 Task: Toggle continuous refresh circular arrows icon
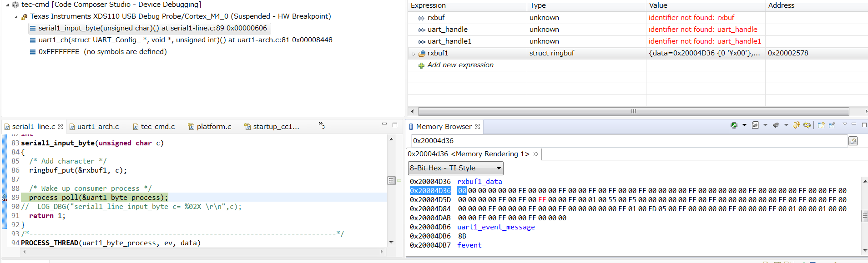(807, 125)
